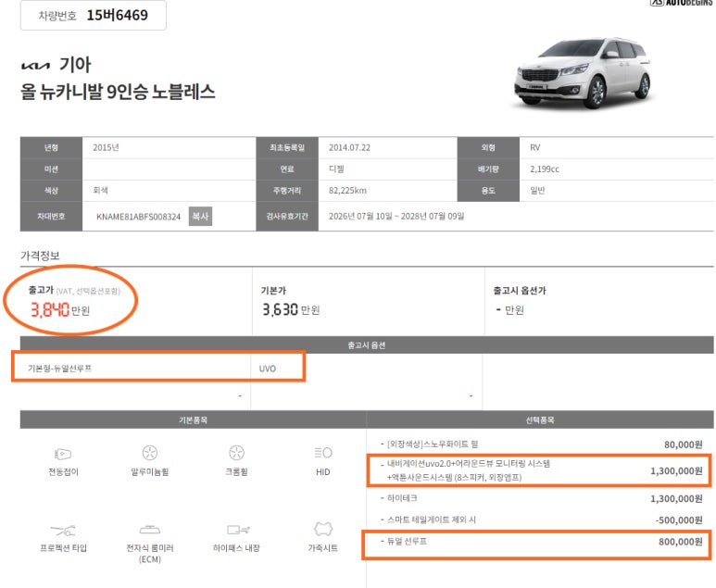Click the 가격정보 section heading

pos(40,256)
